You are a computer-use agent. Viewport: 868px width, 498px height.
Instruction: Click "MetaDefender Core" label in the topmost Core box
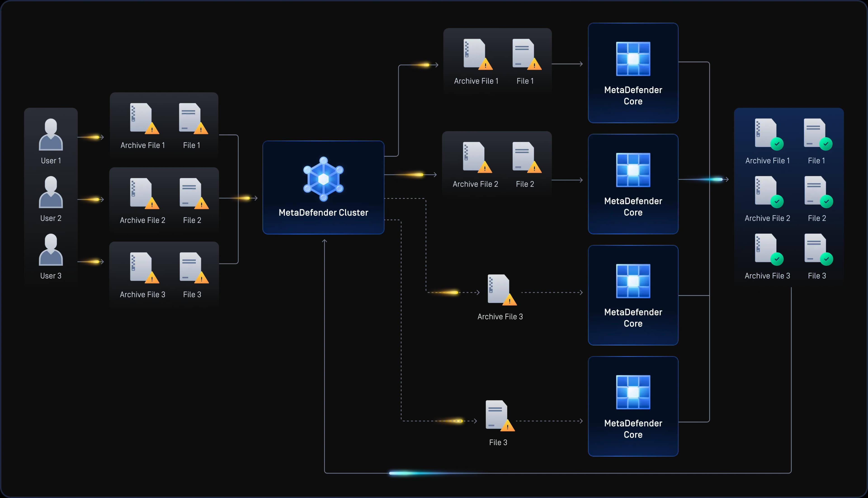click(x=633, y=95)
